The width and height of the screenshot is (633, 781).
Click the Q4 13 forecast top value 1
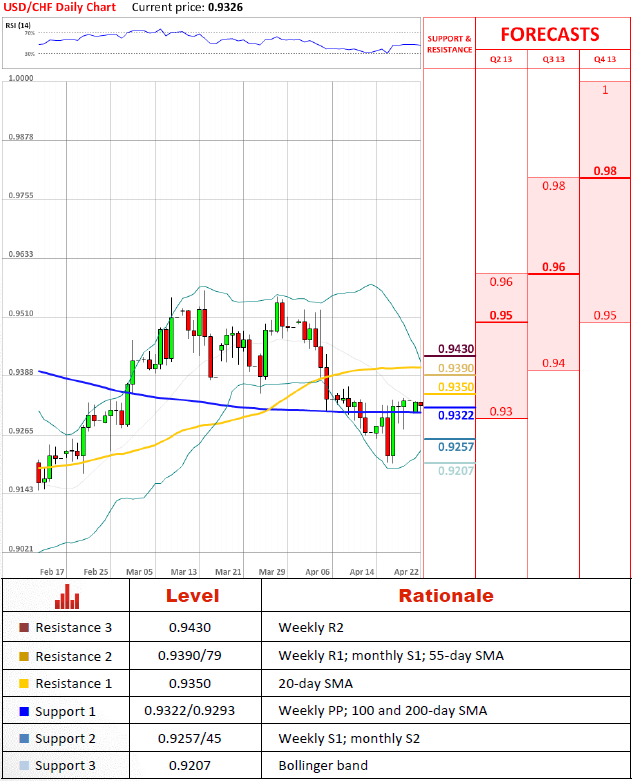(x=605, y=90)
